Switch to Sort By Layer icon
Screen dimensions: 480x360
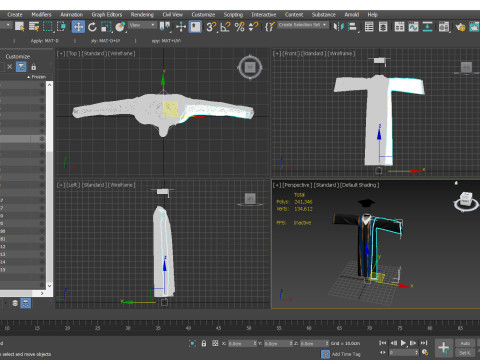click(15, 303)
